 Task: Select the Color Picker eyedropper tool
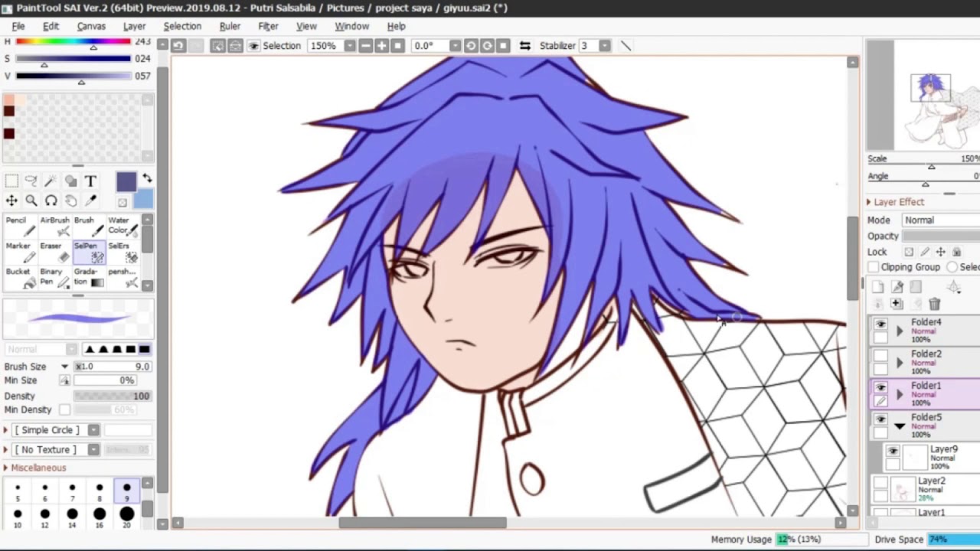(x=90, y=201)
